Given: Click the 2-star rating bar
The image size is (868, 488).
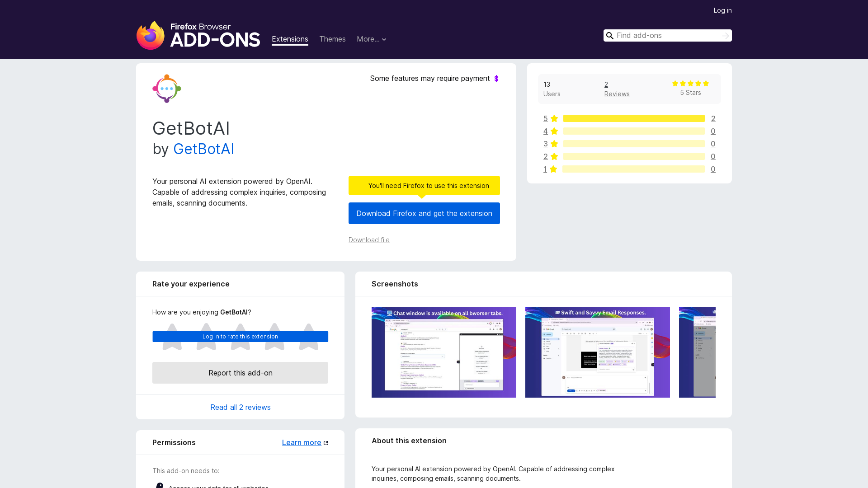Looking at the screenshot, I should tap(634, 156).
